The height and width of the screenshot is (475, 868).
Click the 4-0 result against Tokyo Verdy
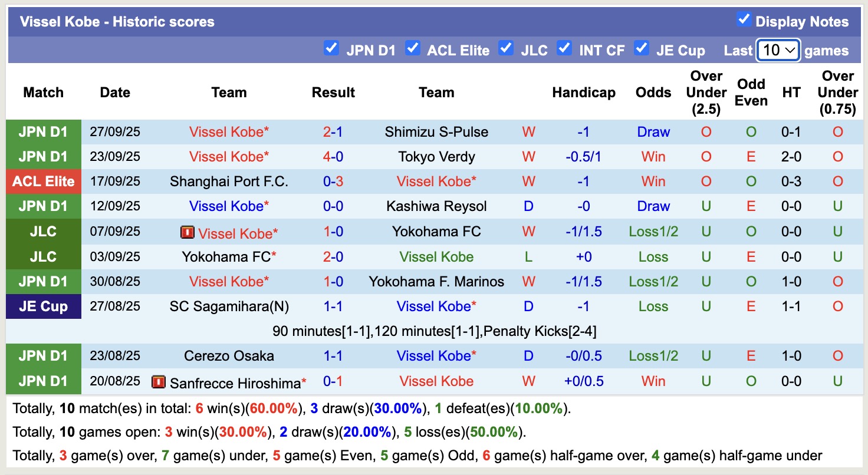(333, 157)
